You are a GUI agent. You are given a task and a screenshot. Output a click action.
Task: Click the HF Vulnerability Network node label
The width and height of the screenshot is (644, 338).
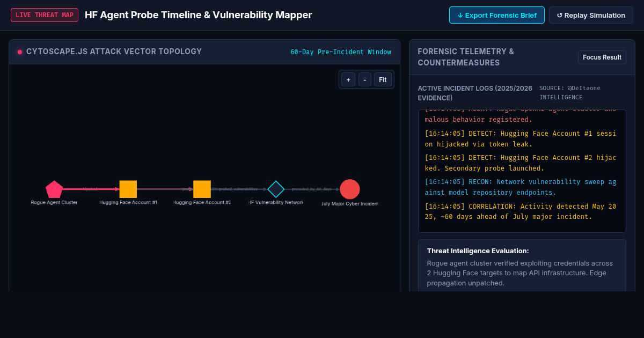click(276, 203)
